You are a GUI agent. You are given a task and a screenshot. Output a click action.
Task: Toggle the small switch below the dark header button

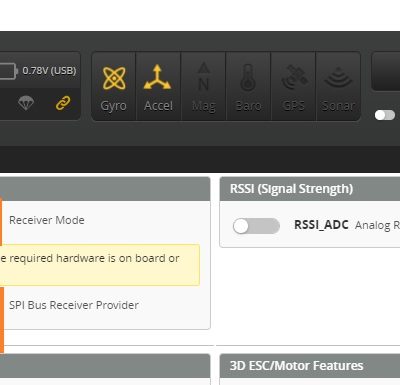[385, 115]
